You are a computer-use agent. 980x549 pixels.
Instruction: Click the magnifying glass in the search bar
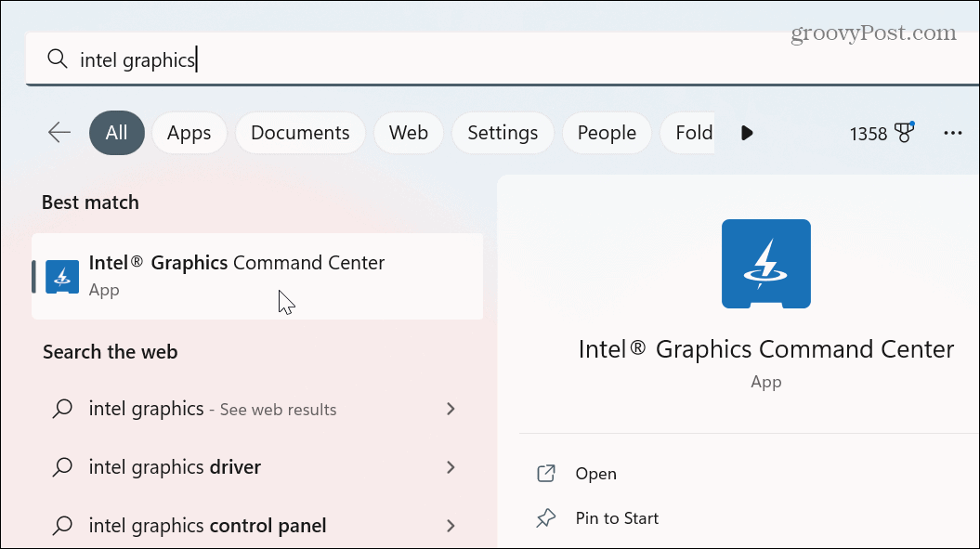tap(57, 59)
